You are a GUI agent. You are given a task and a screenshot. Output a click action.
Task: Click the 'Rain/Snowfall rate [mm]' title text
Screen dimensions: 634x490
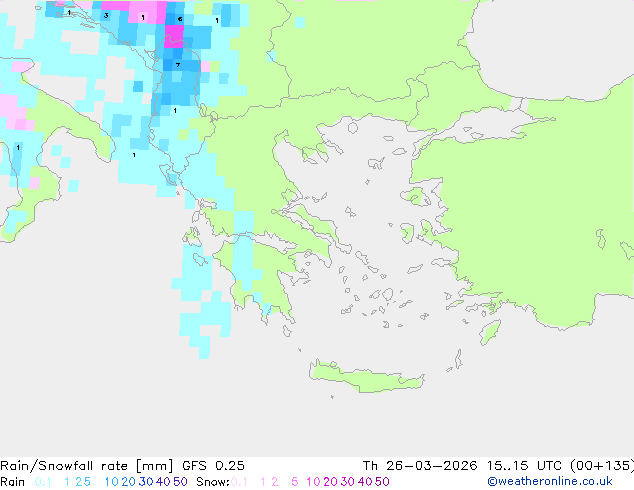[x=87, y=466]
